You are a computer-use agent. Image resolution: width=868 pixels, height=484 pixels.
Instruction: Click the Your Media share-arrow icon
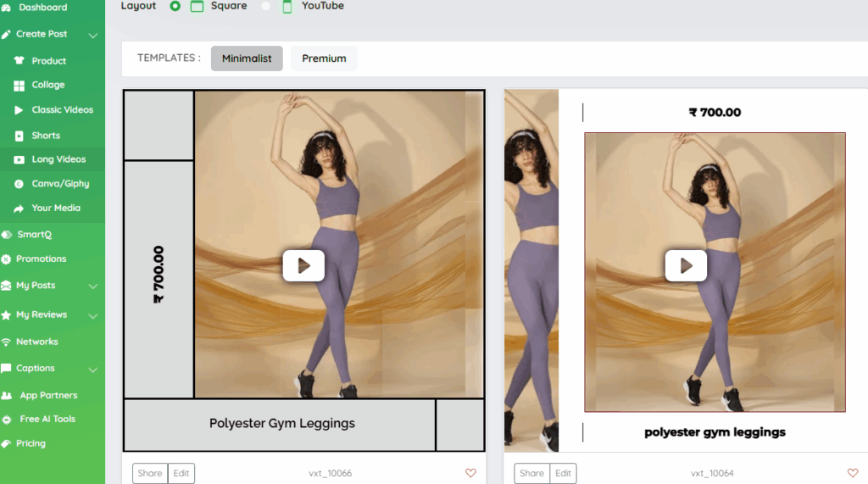click(x=19, y=209)
